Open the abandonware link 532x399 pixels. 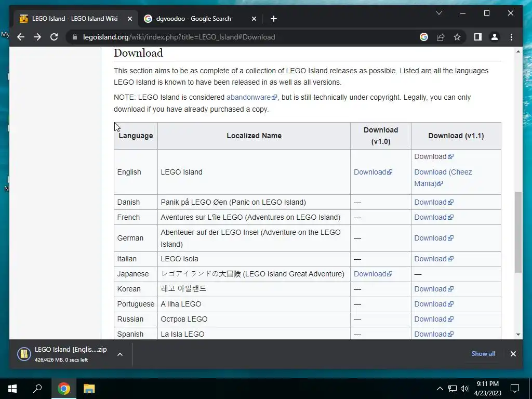(251, 97)
